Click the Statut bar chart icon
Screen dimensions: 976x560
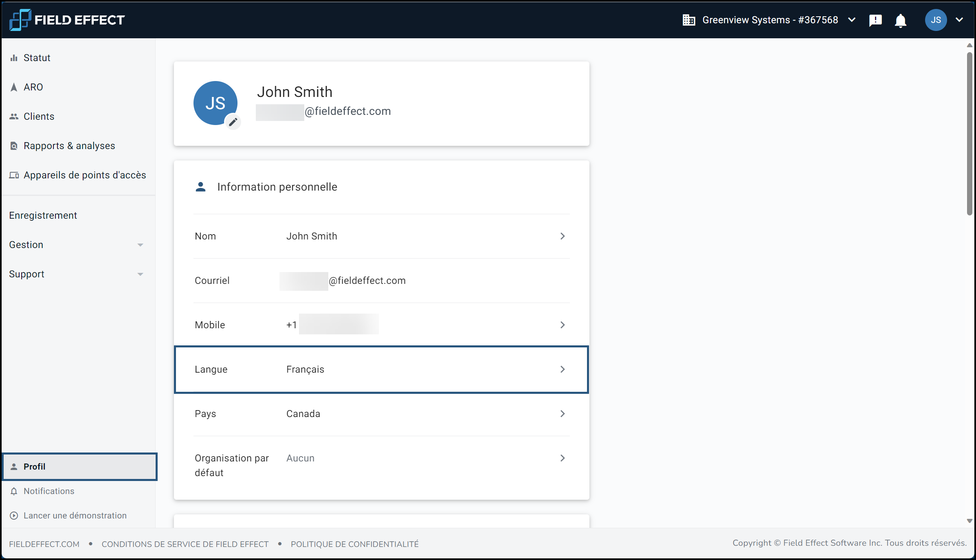pos(14,58)
